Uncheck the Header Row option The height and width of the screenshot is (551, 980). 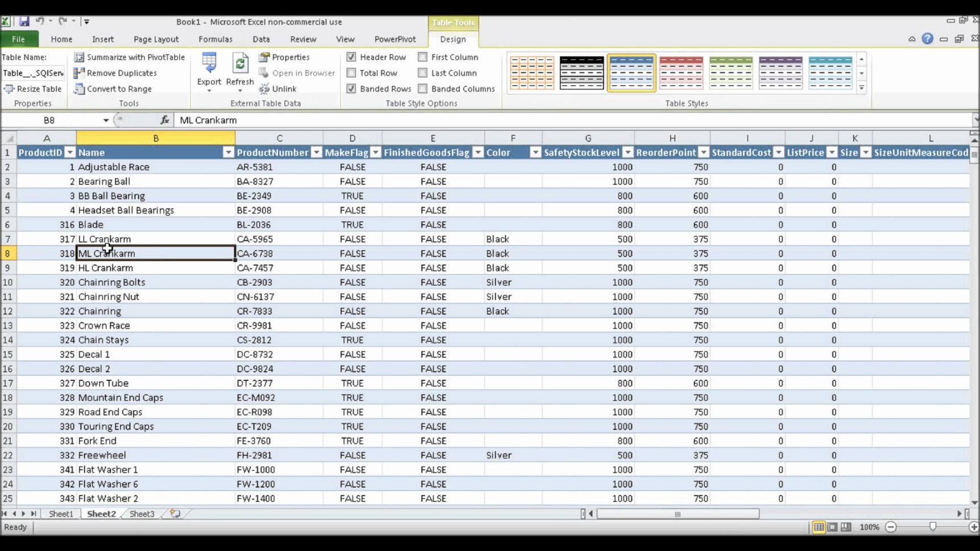click(x=351, y=57)
